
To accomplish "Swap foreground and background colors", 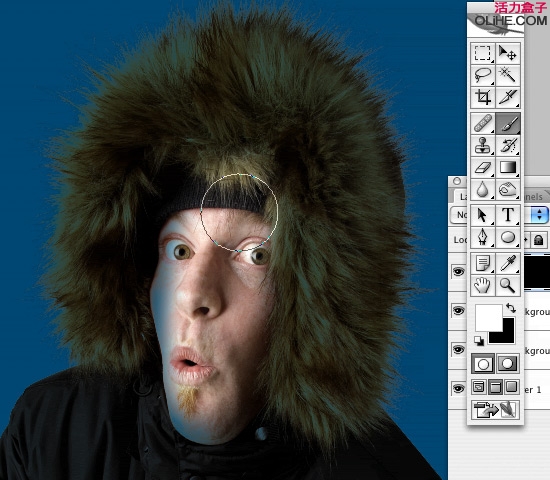I will (x=511, y=308).
